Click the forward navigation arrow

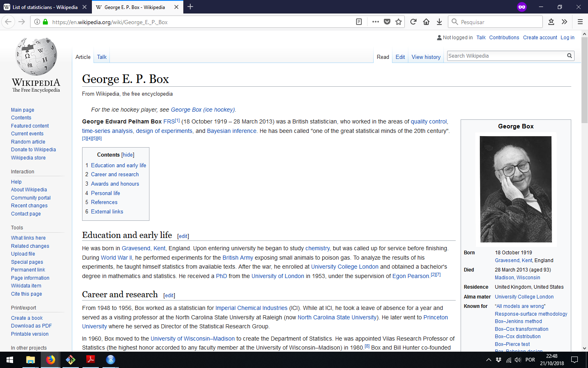(22, 22)
